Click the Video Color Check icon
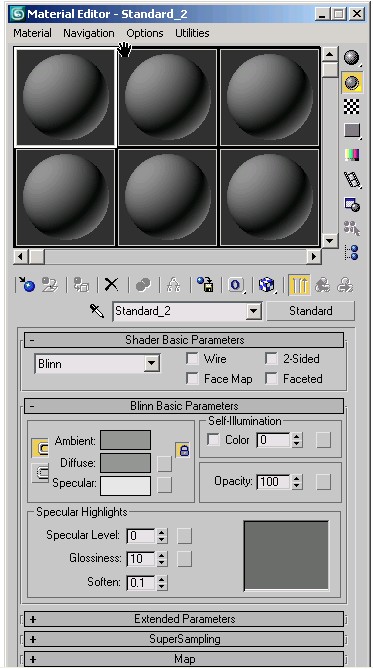373x669 pixels. [x=352, y=154]
